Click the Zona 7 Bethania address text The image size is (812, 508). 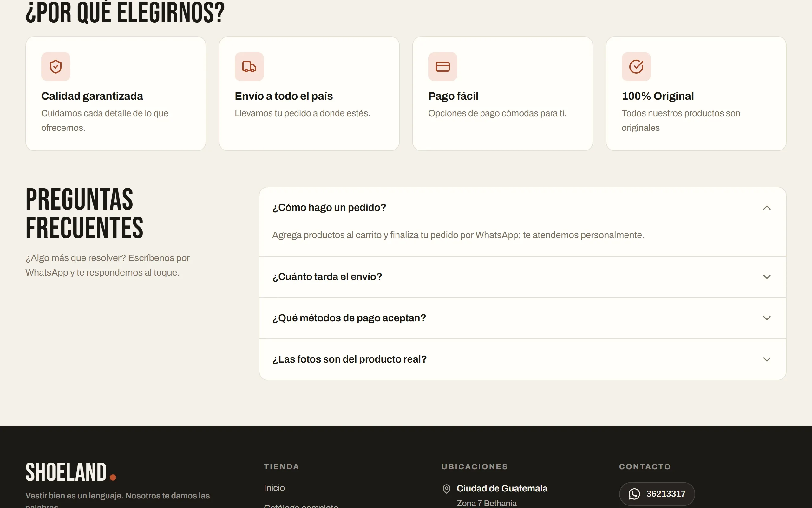pos(487,503)
